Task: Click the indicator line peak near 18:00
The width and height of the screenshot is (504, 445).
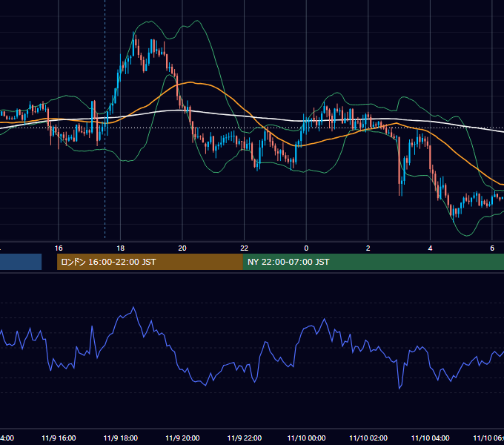Action: (x=133, y=308)
